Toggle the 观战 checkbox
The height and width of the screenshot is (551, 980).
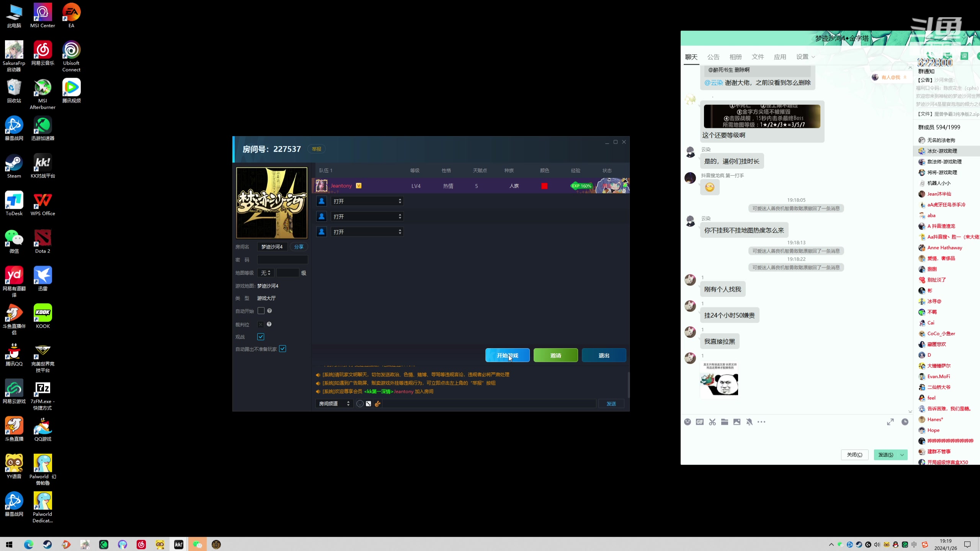[261, 337]
